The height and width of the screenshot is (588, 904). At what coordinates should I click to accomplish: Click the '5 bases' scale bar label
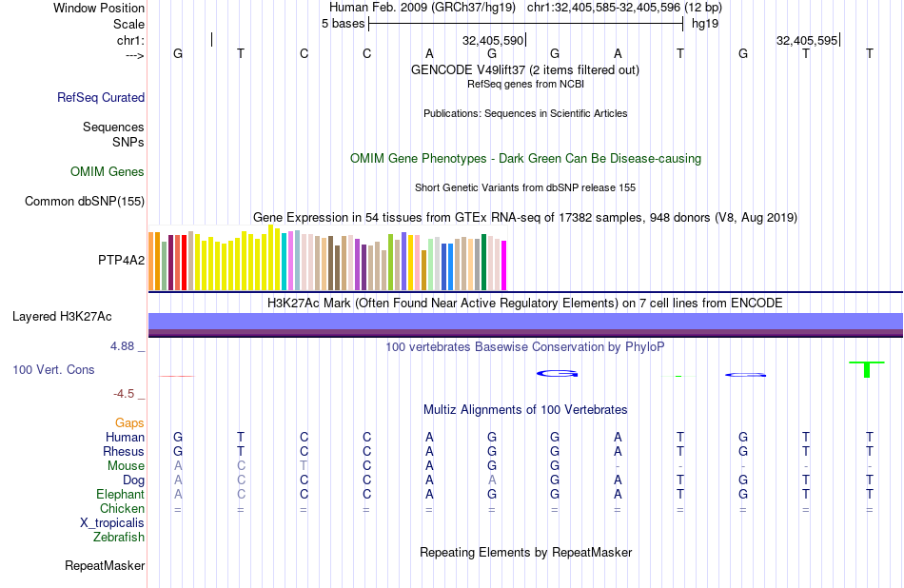[x=343, y=24]
